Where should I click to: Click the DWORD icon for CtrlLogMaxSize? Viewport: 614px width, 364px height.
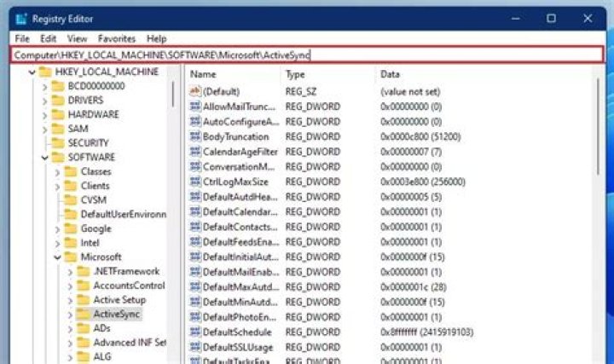195,182
